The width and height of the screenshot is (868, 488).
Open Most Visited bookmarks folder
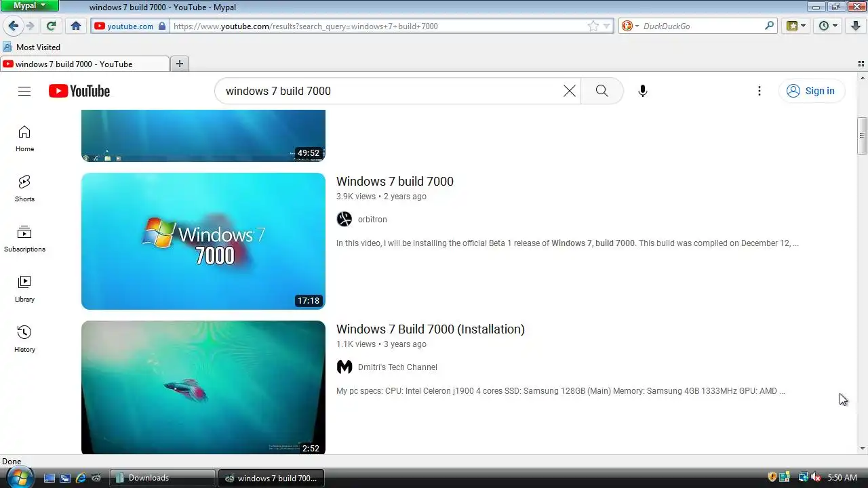[32, 47]
